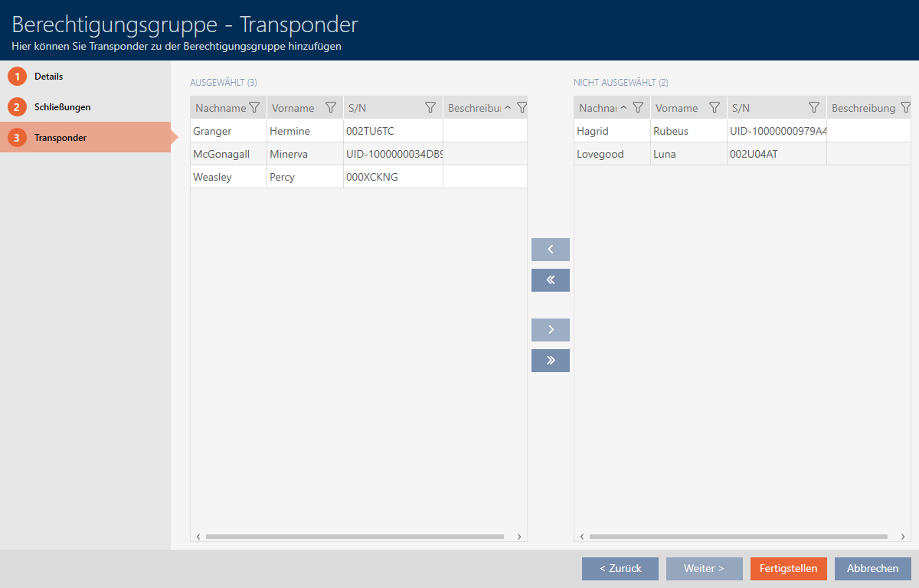Open Beschreibung filter in not-selected table
Screen dimensions: 919x588
[x=905, y=108]
